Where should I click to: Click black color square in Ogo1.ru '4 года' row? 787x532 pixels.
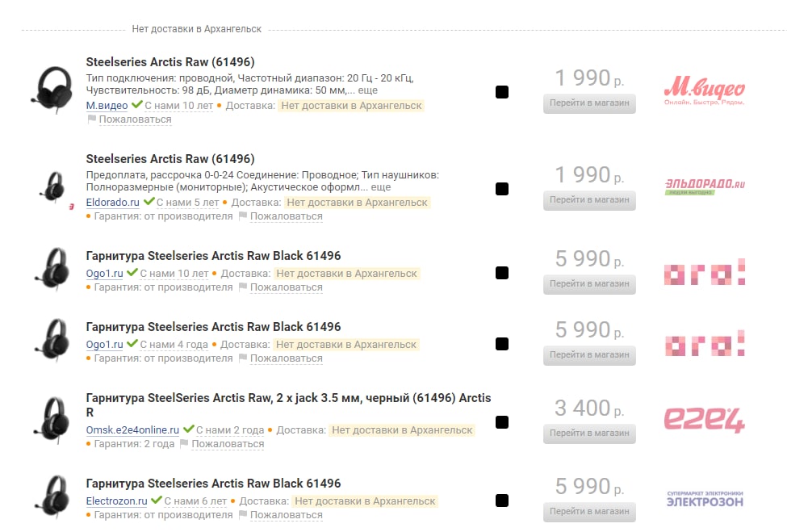[502, 344]
